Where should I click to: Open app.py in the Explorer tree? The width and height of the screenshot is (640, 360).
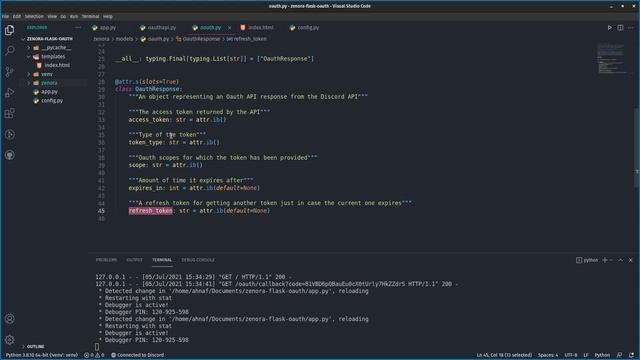point(49,92)
